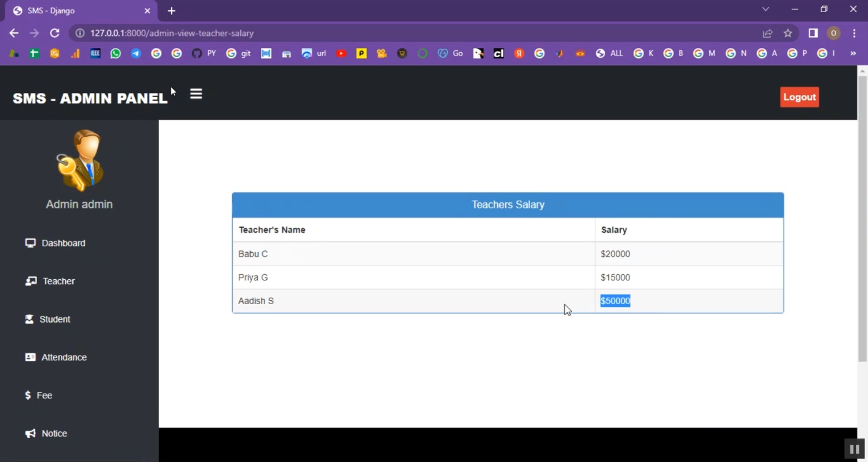Click the address bar URL field
The image size is (868, 462).
405,34
